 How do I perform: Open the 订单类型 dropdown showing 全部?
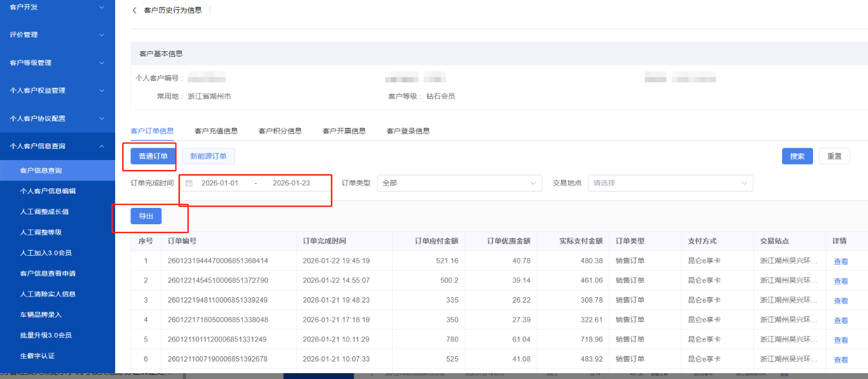coord(459,183)
